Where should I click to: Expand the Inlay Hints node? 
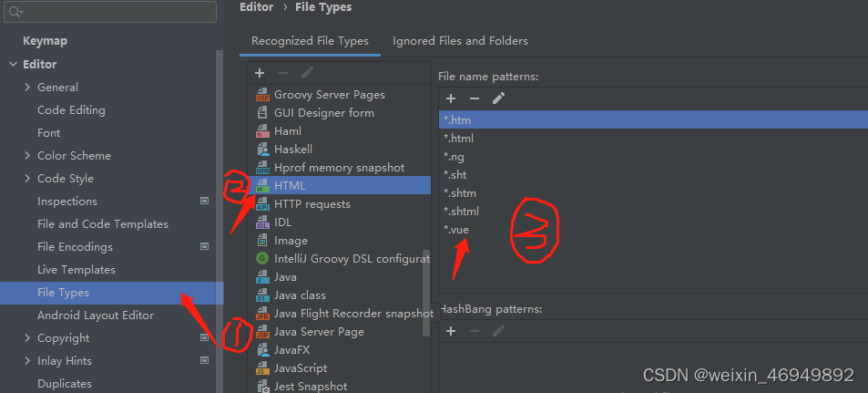27,361
